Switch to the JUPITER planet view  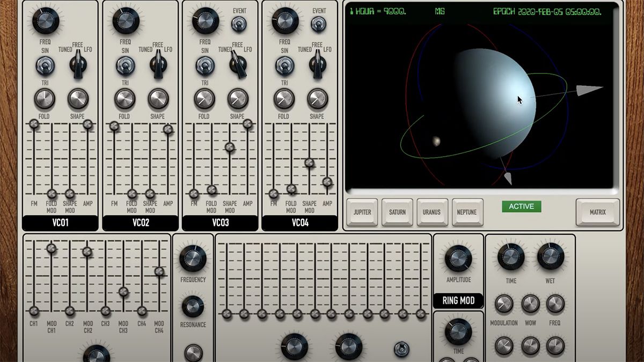(x=362, y=212)
